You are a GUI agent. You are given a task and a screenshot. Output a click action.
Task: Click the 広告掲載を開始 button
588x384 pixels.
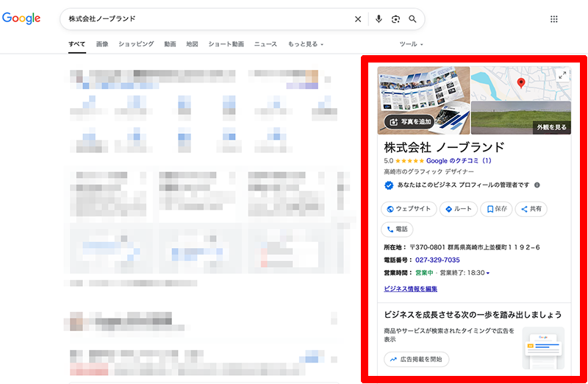tap(416, 360)
